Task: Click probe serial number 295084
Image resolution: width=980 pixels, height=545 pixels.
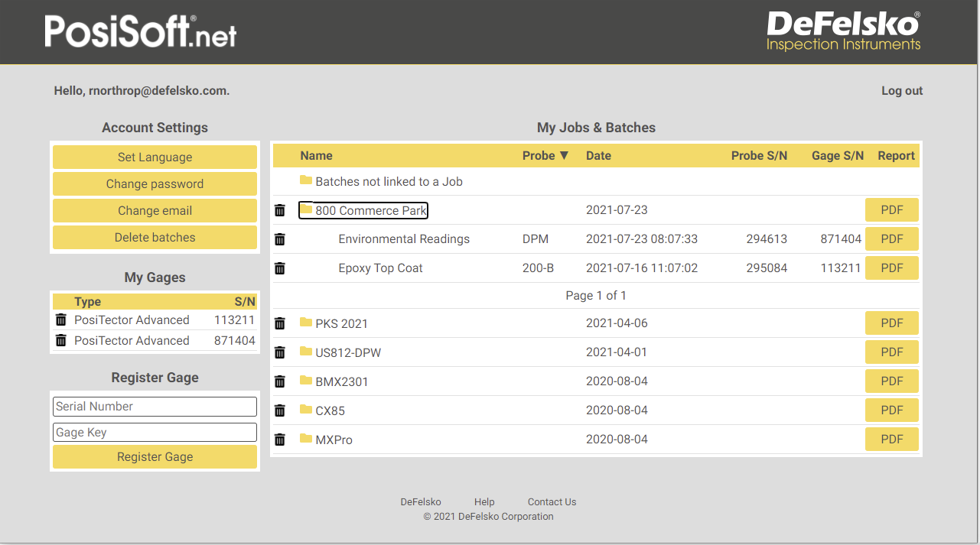Action: [x=767, y=268]
